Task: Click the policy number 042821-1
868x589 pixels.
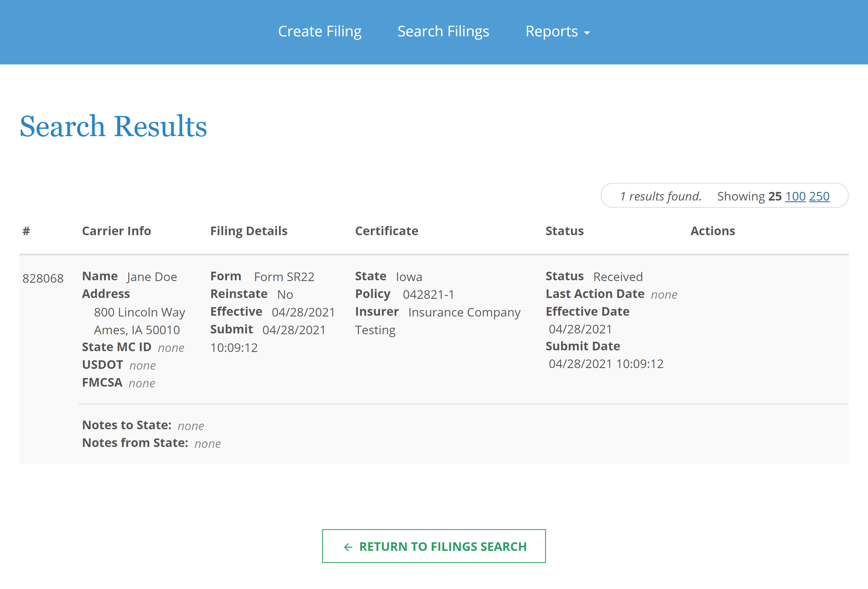Action: tap(428, 294)
